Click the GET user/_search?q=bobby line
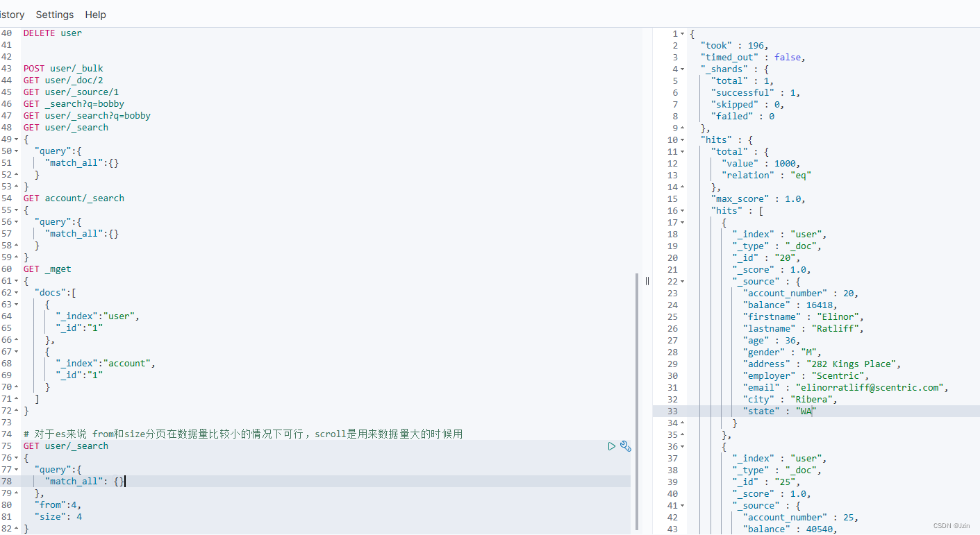 [x=87, y=116]
